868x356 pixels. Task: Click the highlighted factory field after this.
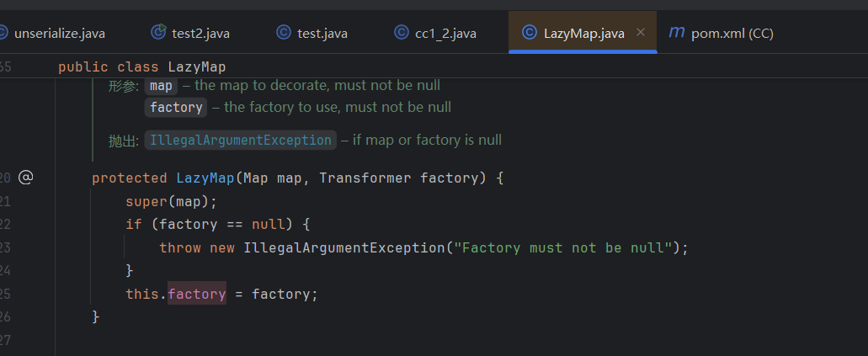(x=197, y=294)
